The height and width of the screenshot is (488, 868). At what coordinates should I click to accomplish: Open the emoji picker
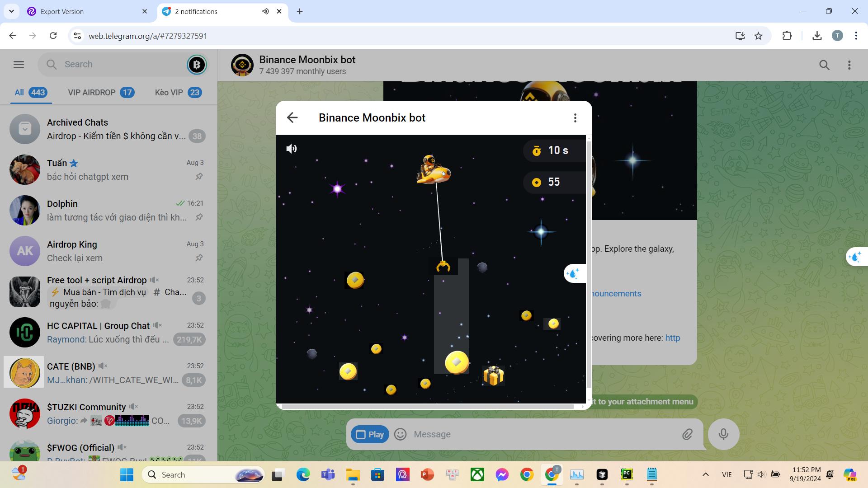tap(400, 434)
